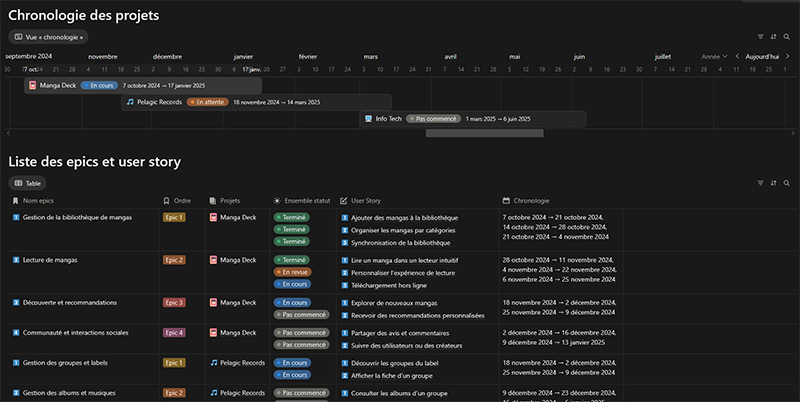This screenshot has height=402, width=800.
Task: Click icon before Ajouter des mangas story
Action: click(344, 218)
